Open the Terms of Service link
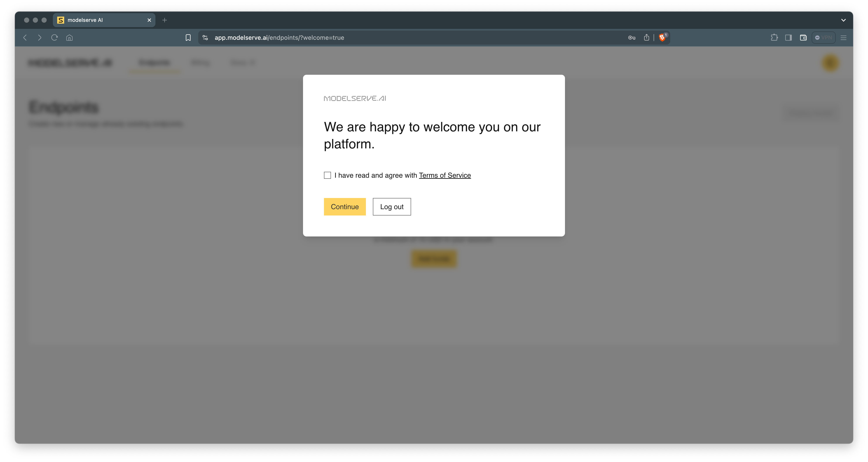This screenshot has height=462, width=868. (444, 175)
